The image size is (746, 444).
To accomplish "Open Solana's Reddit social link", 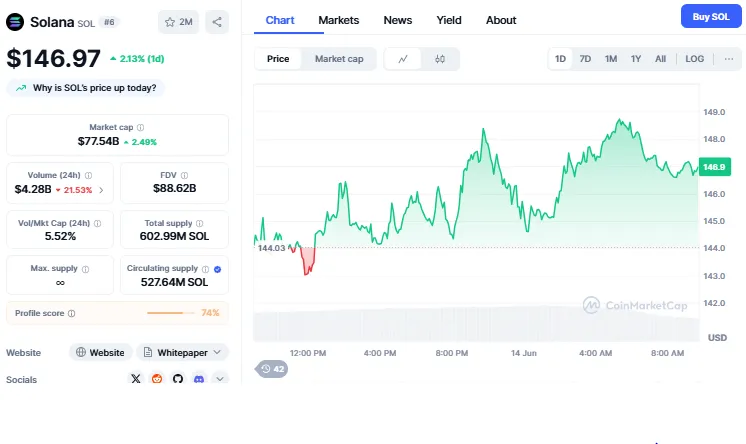I will (x=157, y=379).
